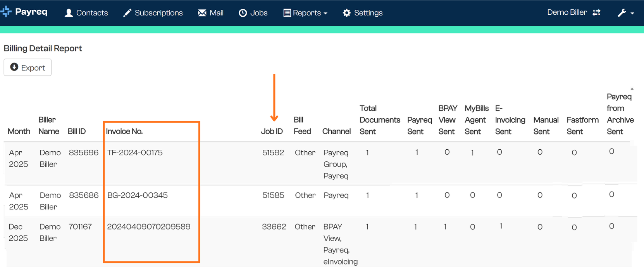Image resolution: width=644 pixels, height=268 pixels.
Task: Sort by Month column header
Action: pos(19,131)
